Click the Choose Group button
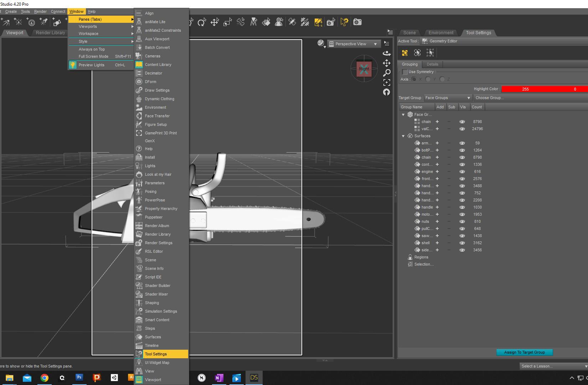Viewport: 588px width, 385px height. [531, 98]
